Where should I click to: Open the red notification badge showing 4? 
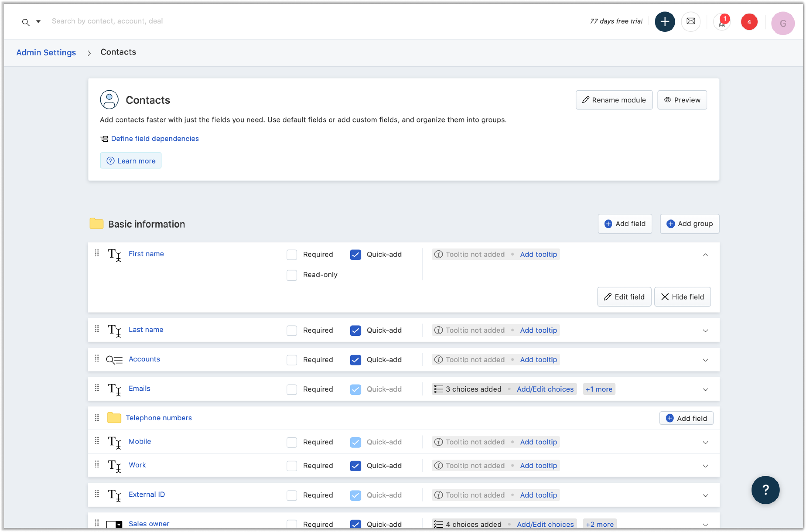[749, 22]
